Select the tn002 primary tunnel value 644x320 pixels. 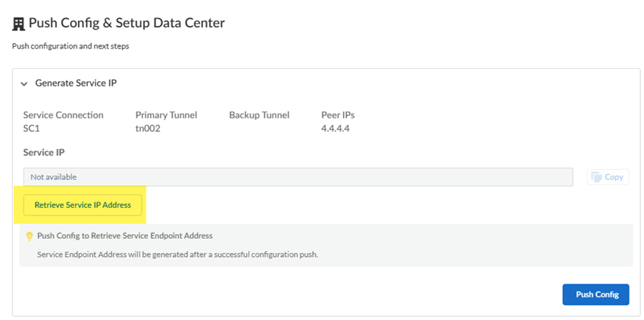(x=148, y=128)
